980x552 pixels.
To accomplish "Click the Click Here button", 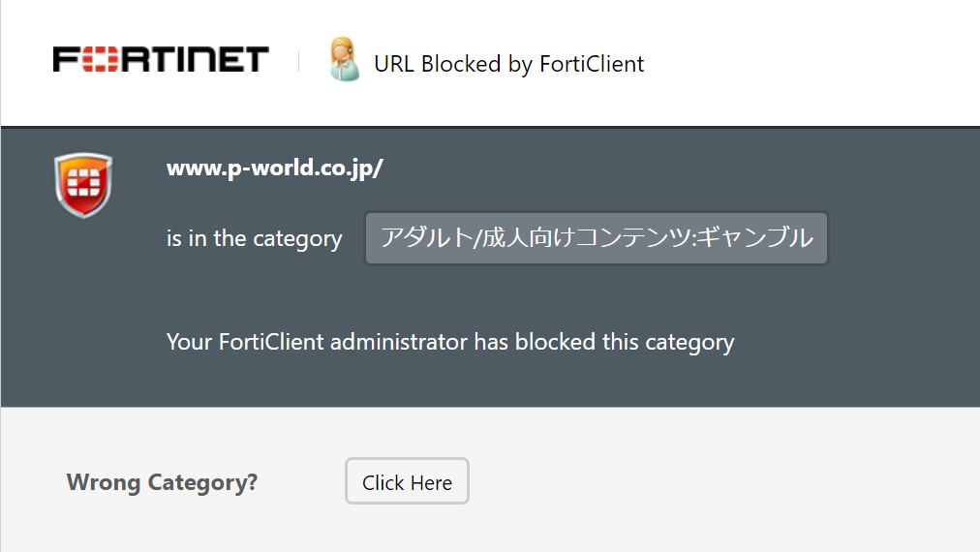I will 407,481.
